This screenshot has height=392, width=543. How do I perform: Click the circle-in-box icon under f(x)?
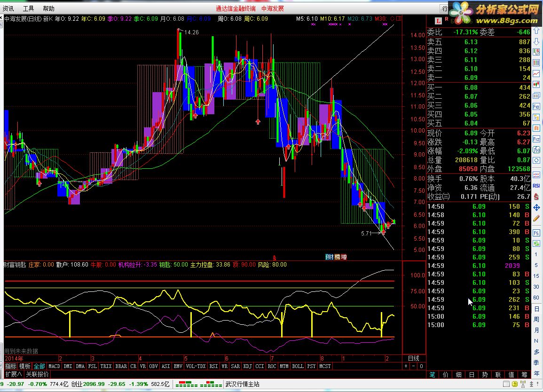pyautogui.click(x=536, y=160)
